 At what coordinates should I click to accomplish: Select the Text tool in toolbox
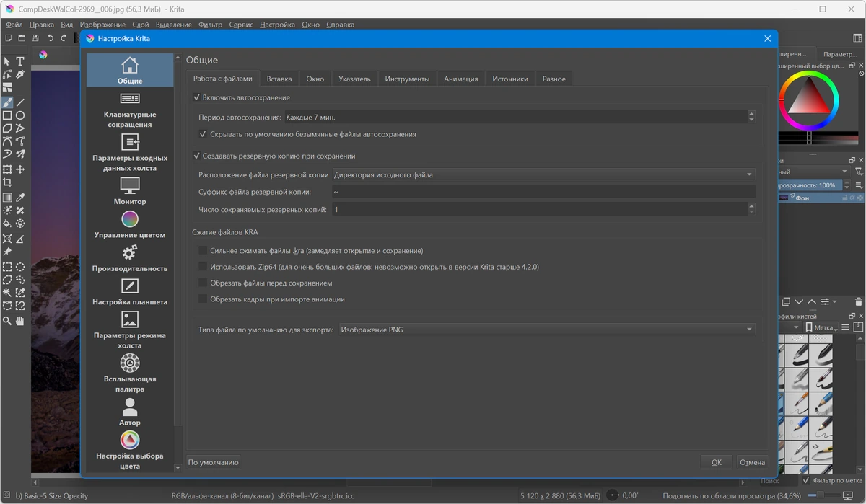[21, 61]
